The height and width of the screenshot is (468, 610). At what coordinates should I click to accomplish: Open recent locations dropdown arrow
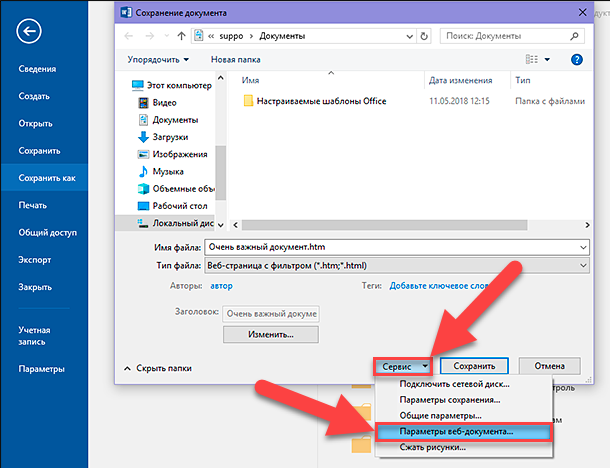click(167, 36)
